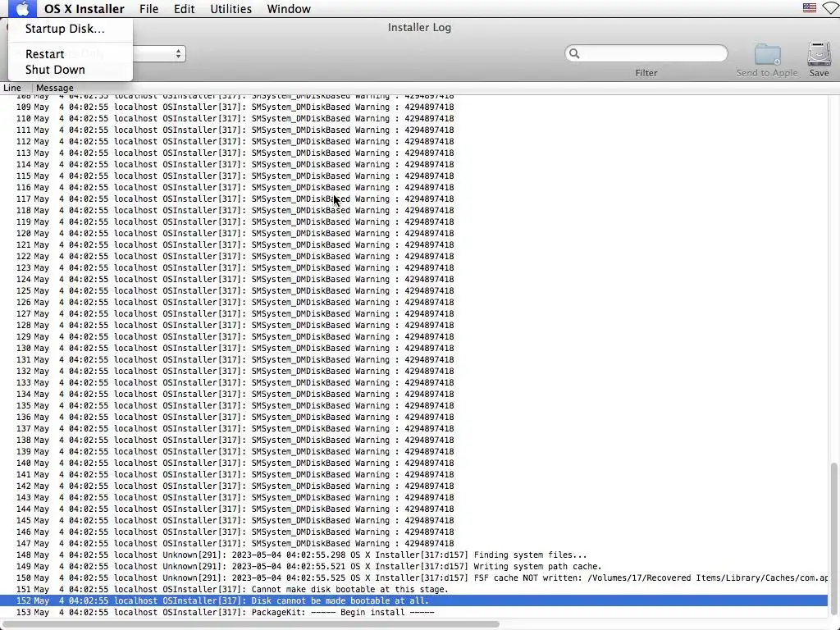The image size is (840, 630).
Task: Click the Message column header
Action: (55, 88)
